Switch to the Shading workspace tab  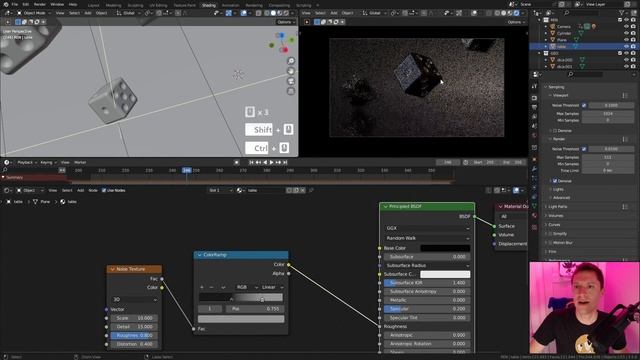[209, 5]
